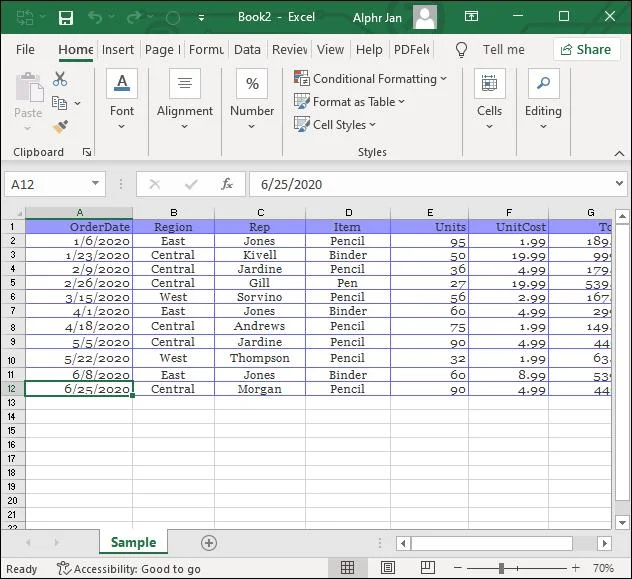
Task: Click the cell containing Thompson
Action: (x=260, y=358)
